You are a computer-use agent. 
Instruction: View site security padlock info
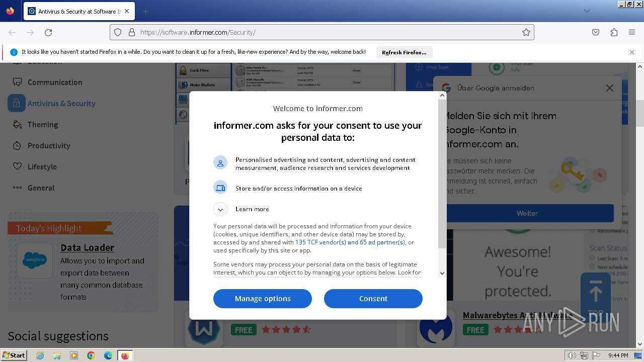(132, 32)
